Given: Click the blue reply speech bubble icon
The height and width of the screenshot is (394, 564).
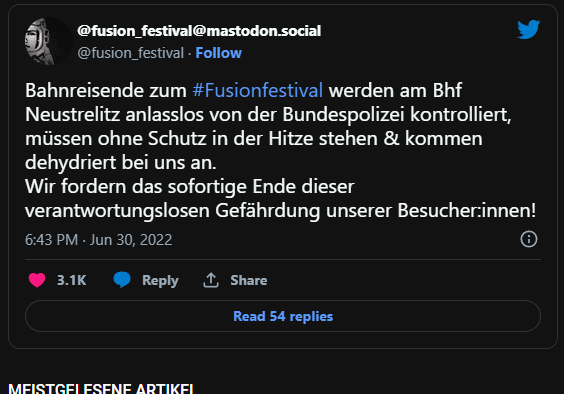Looking at the screenshot, I should (x=122, y=280).
